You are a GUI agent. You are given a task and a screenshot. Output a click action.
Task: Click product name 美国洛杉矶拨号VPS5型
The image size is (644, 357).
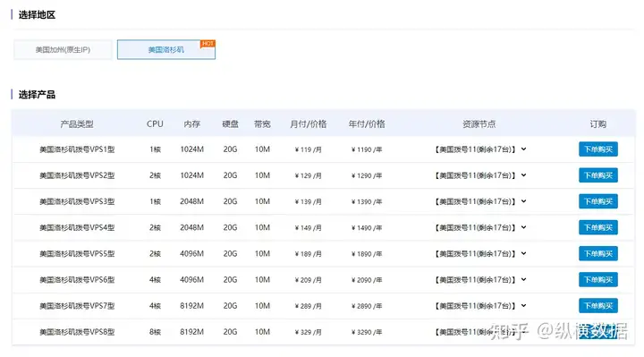tap(77, 254)
